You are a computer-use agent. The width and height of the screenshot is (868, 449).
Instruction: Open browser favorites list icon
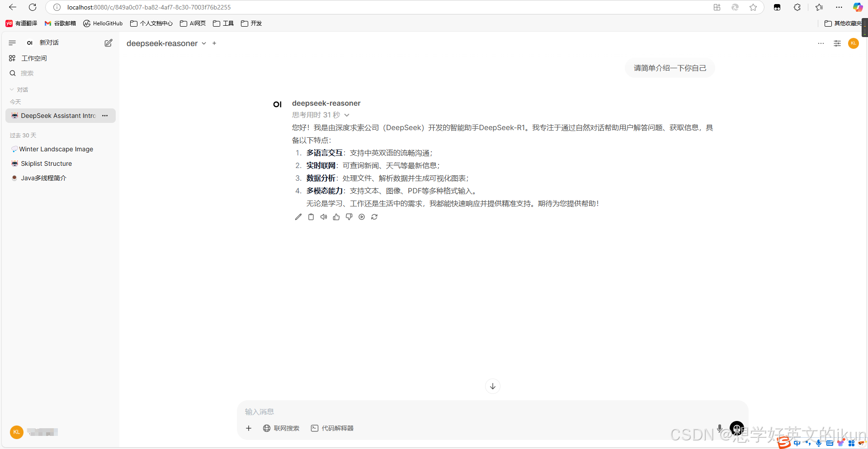pos(819,7)
